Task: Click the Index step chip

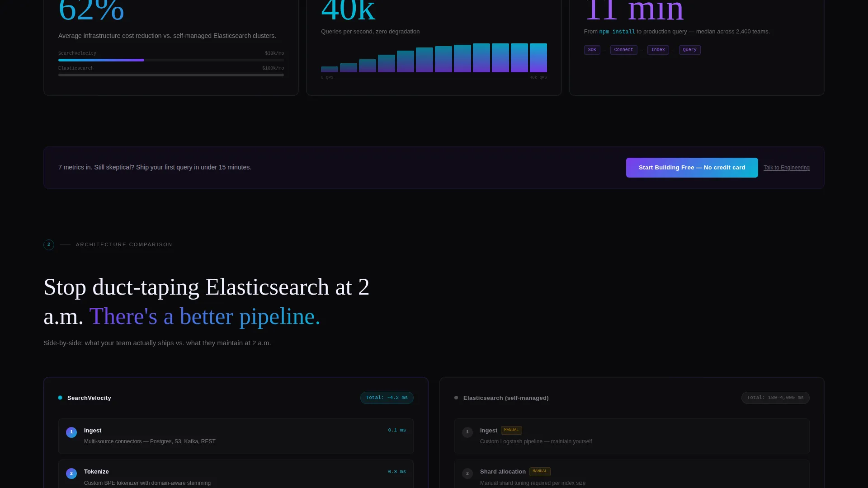Action: click(658, 50)
